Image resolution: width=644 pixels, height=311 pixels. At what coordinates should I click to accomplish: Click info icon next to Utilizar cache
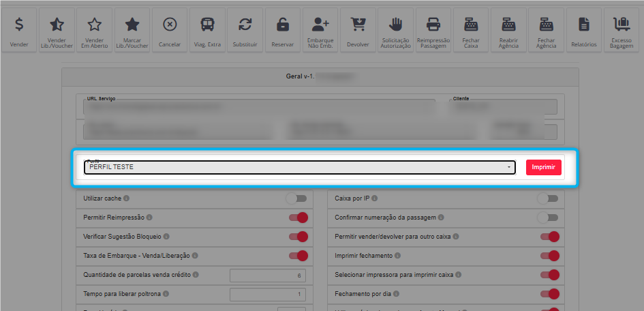tap(127, 198)
